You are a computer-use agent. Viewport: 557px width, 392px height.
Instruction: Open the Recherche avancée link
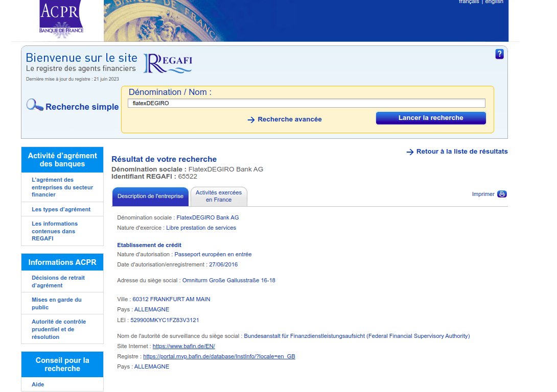(289, 119)
